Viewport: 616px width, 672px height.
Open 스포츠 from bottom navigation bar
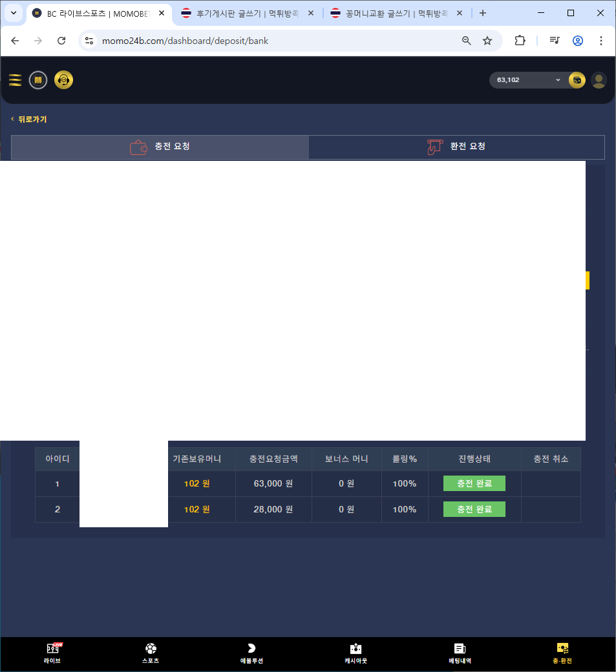tap(151, 653)
